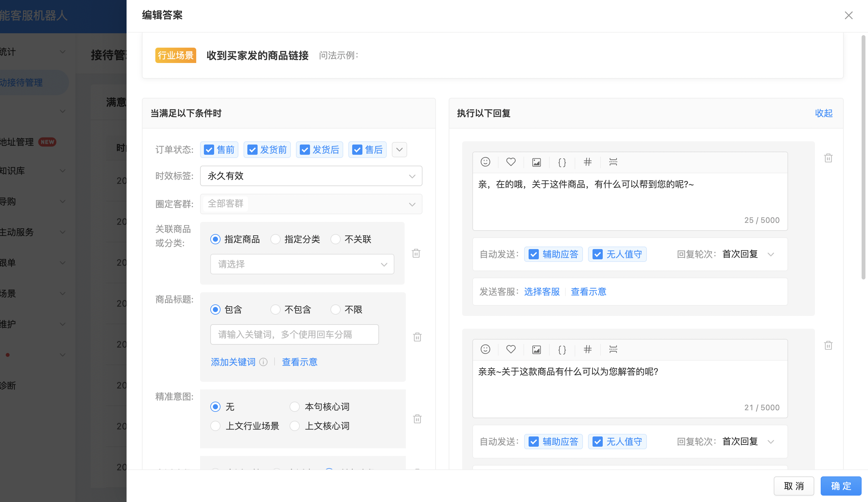Viewport: 868px width, 502px height.
Task: Click the 选择客服 link
Action: pos(542,292)
